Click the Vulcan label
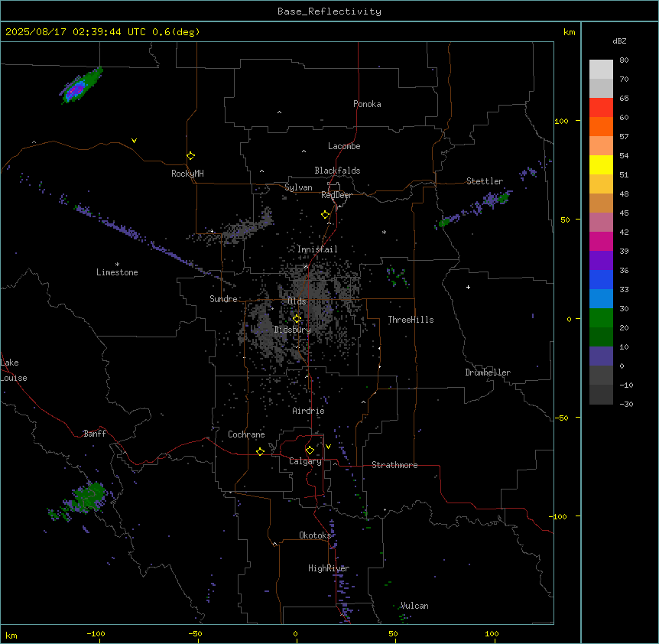Viewport: 659px width, 644px height. click(414, 606)
